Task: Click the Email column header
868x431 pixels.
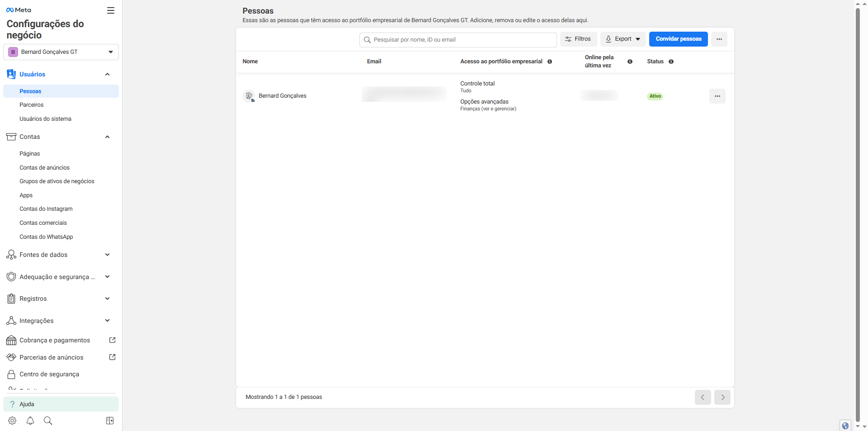Action: [x=374, y=62]
